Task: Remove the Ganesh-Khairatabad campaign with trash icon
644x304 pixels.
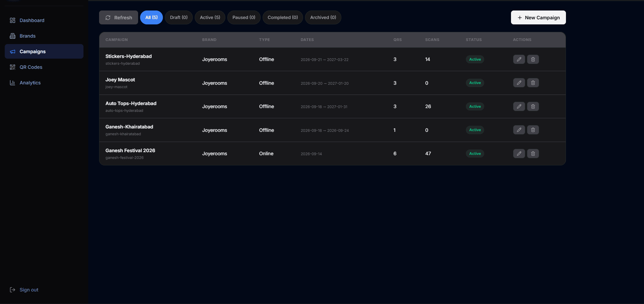Action: [533, 130]
